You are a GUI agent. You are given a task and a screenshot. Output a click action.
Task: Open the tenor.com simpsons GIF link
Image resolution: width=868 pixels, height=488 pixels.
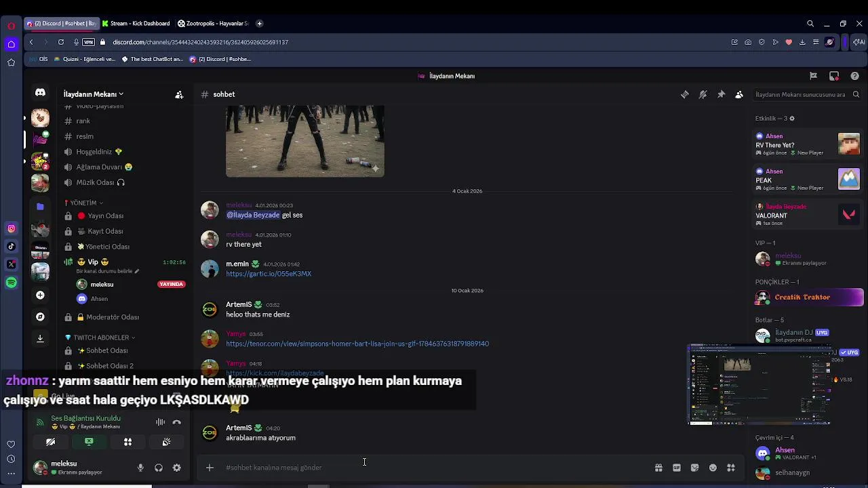357,344
